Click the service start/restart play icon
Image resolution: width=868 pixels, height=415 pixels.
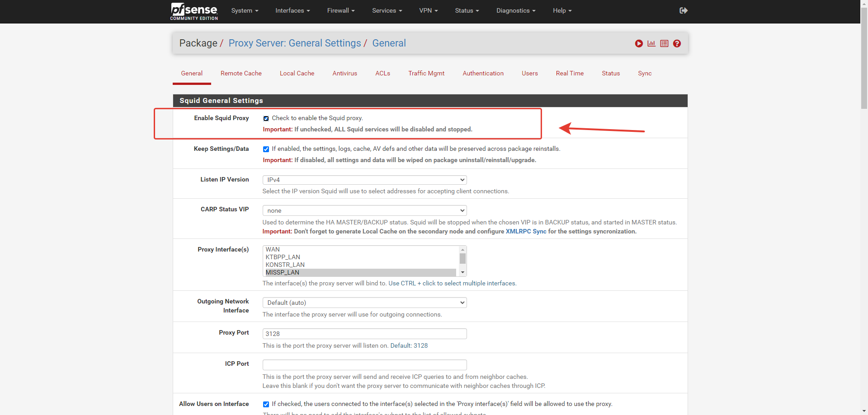click(639, 43)
